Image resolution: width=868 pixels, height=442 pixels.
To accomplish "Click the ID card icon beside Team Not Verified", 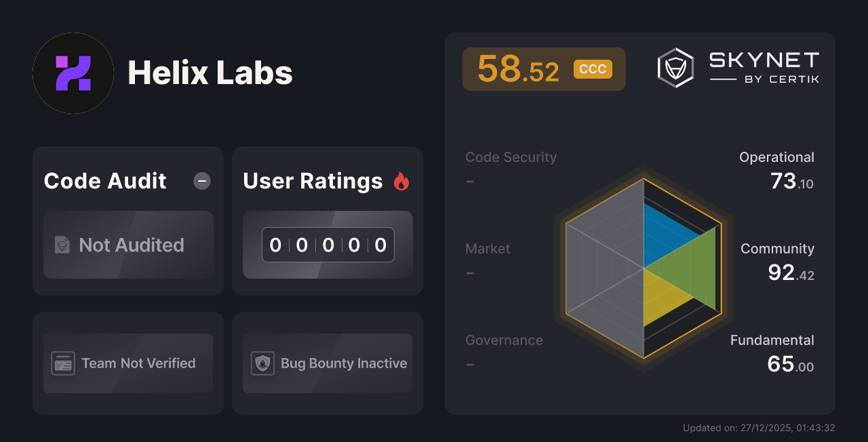I will 64,363.
